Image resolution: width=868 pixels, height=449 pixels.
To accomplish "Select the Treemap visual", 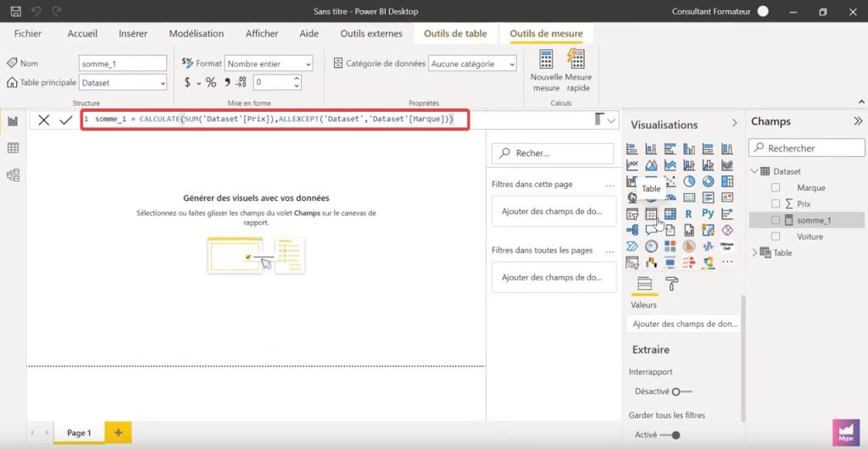I will coord(726,181).
